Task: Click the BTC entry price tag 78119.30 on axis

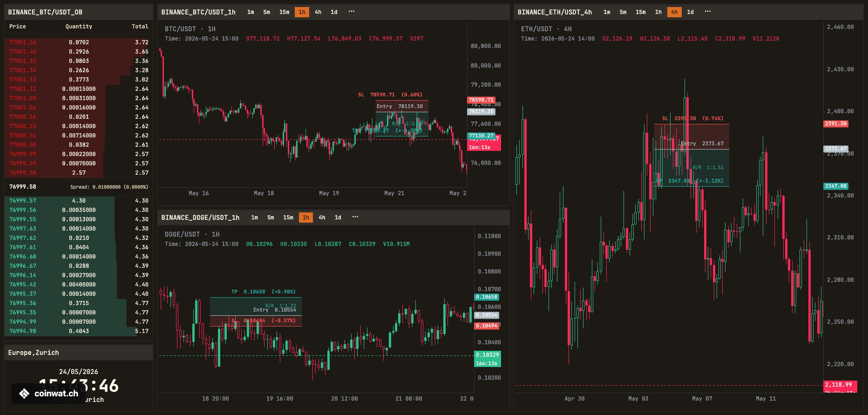Action: coord(481,112)
